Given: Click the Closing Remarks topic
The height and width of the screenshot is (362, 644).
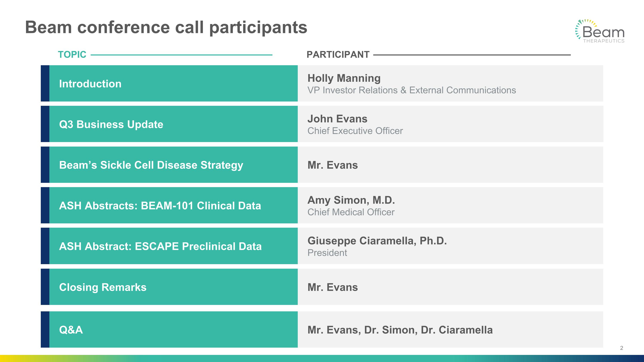Looking at the screenshot, I should (x=103, y=287).
